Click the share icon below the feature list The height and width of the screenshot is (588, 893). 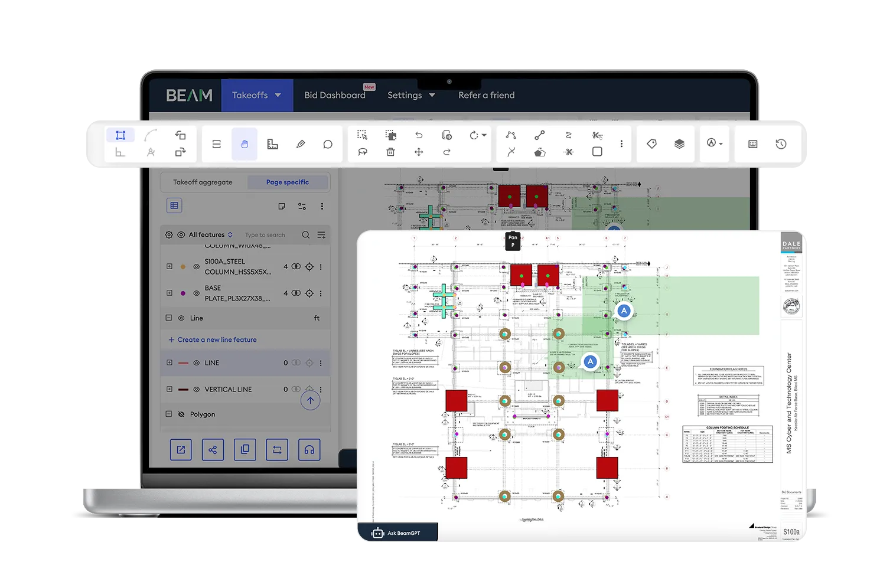tap(213, 449)
